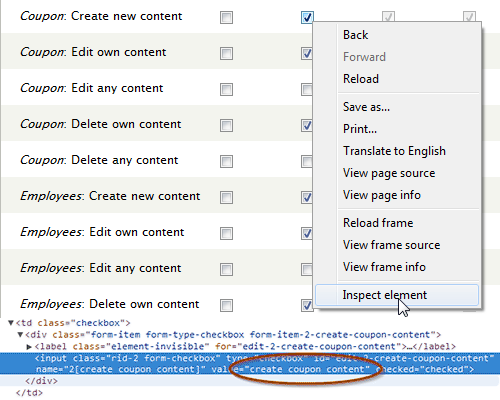Tick the first checkbox for Coupon: Delete any content
This screenshot has height=400, width=500.
tap(226, 162)
